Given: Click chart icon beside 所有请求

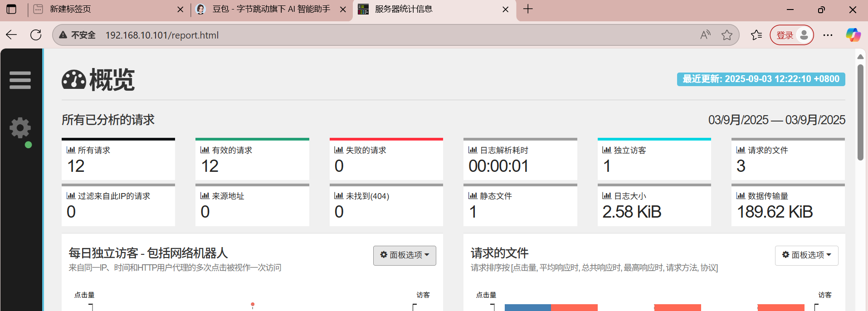Looking at the screenshot, I should tap(71, 150).
